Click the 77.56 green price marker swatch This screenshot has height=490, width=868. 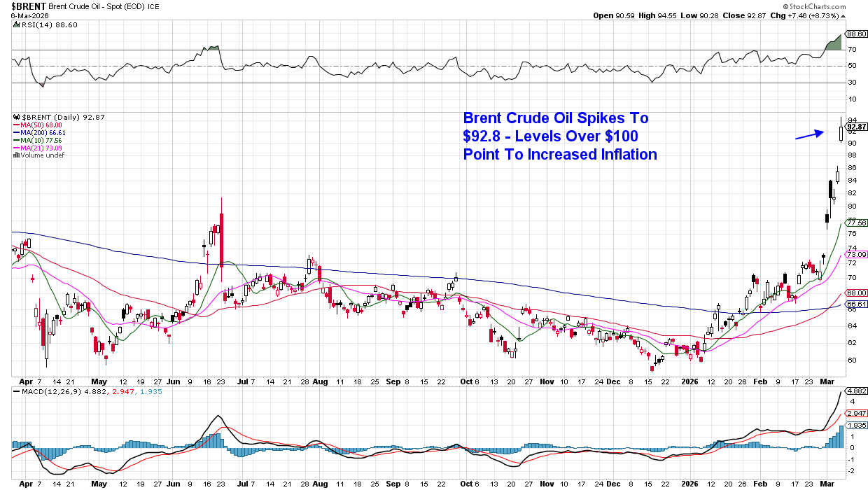click(x=855, y=223)
